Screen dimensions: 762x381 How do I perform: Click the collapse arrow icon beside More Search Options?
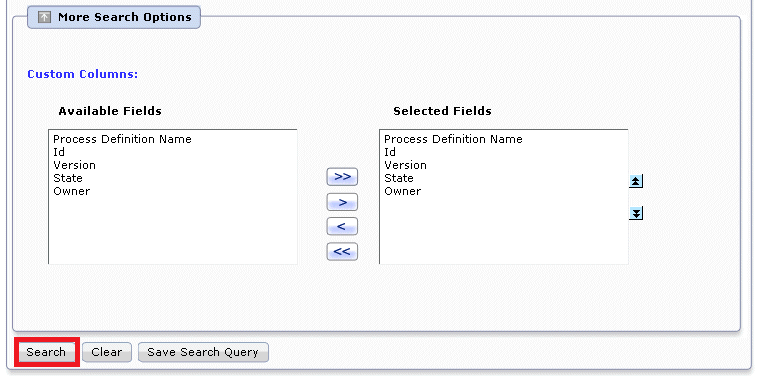(x=44, y=17)
